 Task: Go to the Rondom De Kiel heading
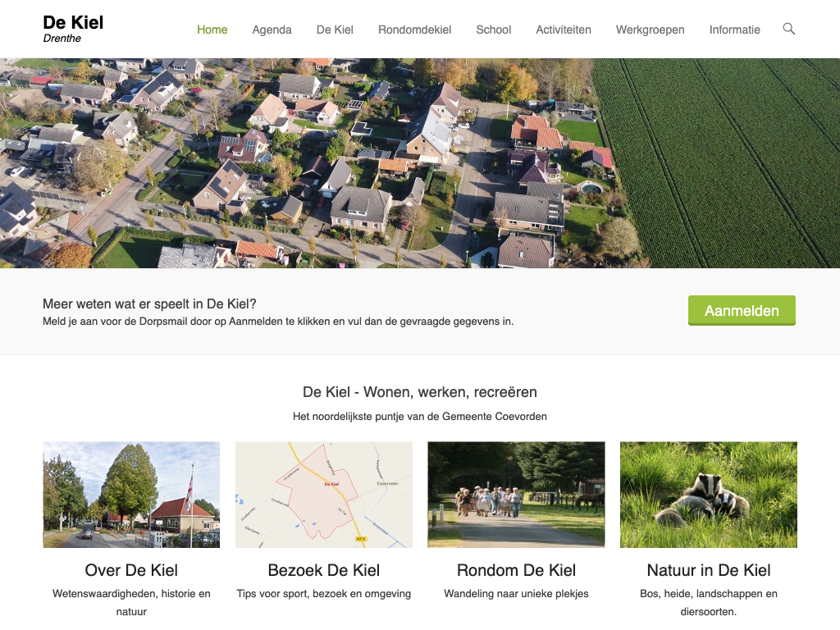tap(516, 570)
